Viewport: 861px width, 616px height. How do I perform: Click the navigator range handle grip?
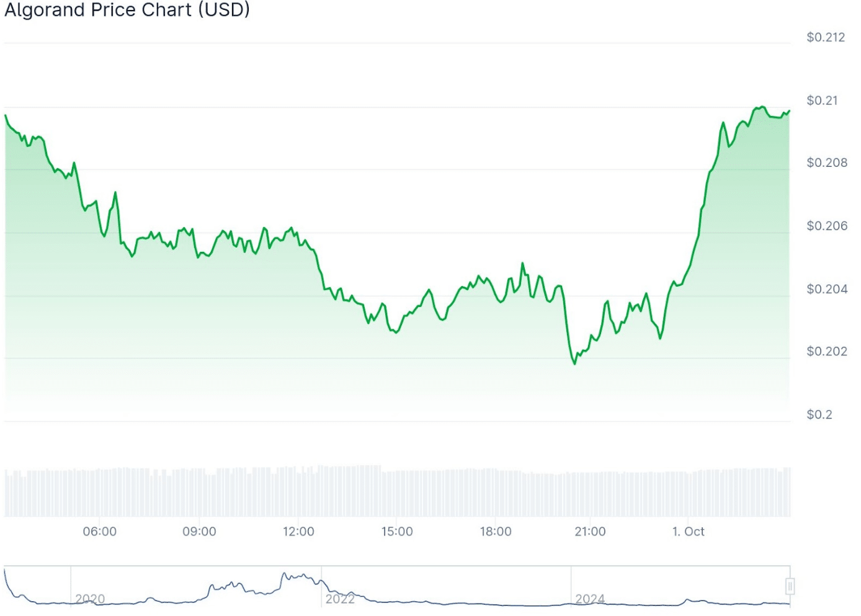pyautogui.click(x=790, y=586)
